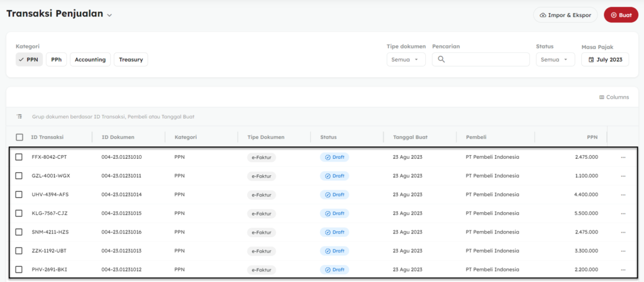Open three-dot menu for GZL-4001-WGX row
Image resolution: width=644 pixels, height=282 pixels.
coord(623,176)
